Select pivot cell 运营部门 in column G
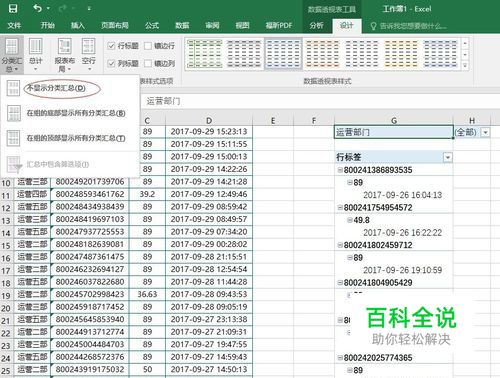 coord(394,132)
